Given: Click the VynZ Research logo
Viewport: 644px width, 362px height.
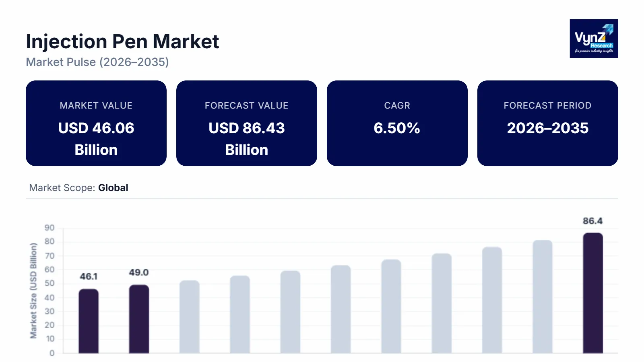Looking at the screenshot, I should (594, 39).
